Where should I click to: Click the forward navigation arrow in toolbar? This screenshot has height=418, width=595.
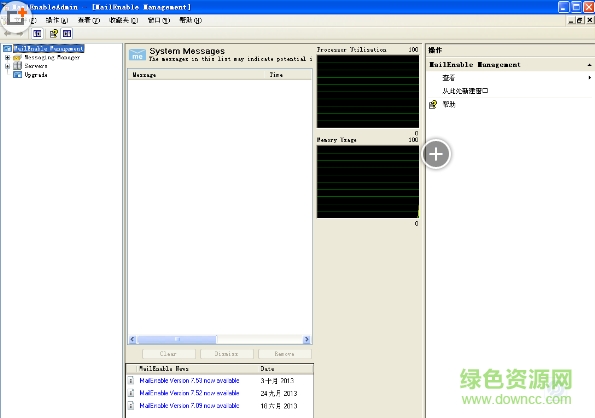coord(20,34)
